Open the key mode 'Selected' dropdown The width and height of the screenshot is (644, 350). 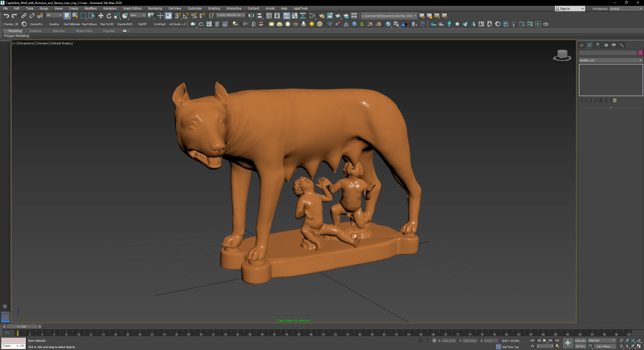pyautogui.click(x=602, y=340)
